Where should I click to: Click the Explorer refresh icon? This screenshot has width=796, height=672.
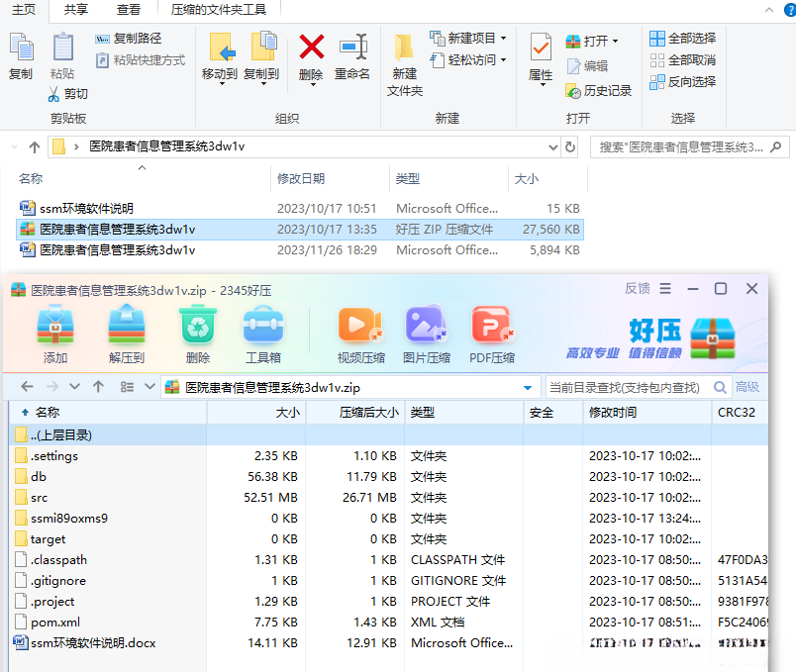pos(570,147)
